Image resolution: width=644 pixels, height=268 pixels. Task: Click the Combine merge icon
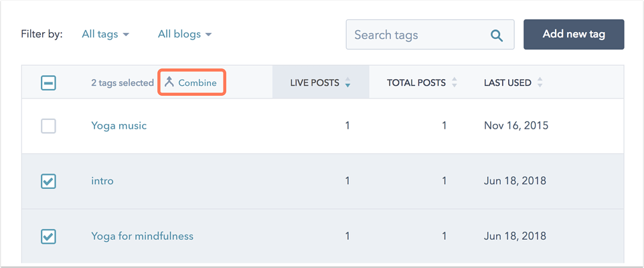(x=169, y=82)
